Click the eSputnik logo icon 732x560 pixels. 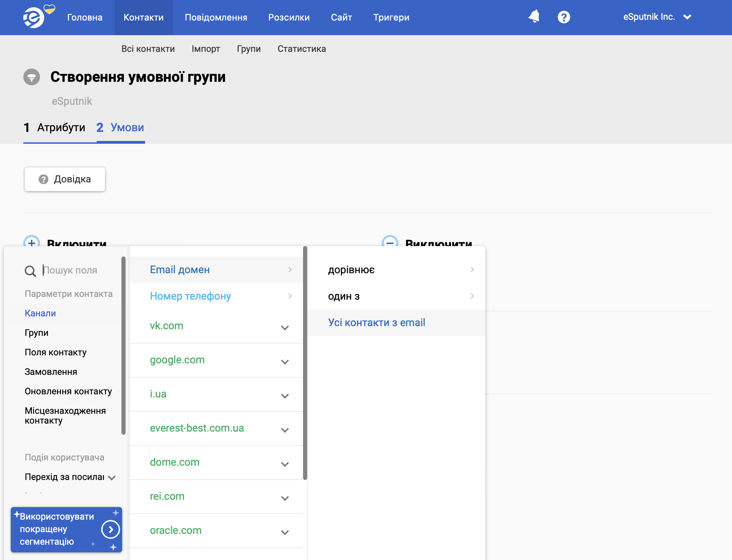coord(34,17)
